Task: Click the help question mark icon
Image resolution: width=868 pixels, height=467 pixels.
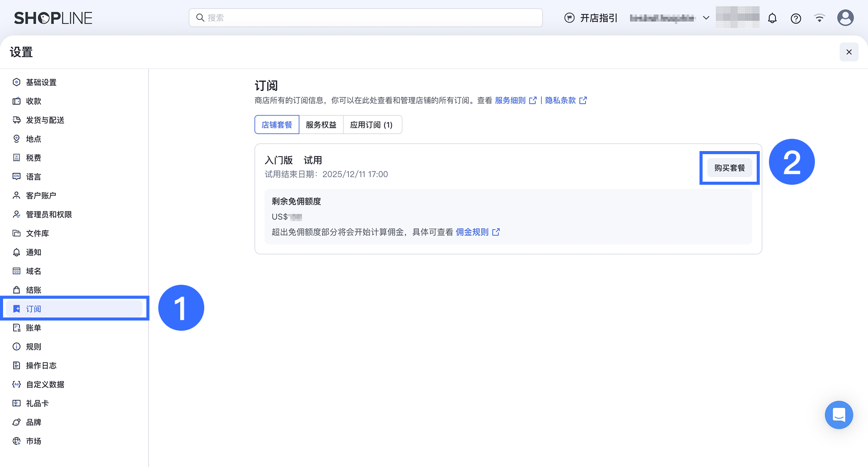Action: (x=795, y=18)
